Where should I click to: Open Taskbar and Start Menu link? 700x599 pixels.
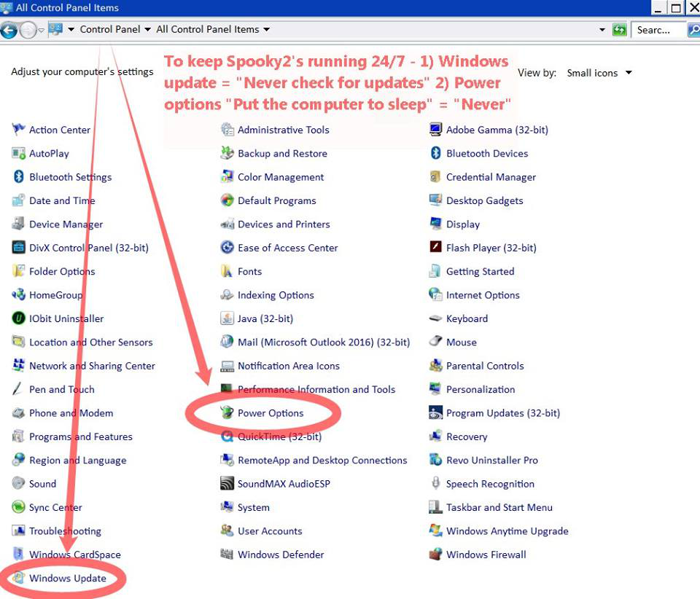tap(499, 507)
